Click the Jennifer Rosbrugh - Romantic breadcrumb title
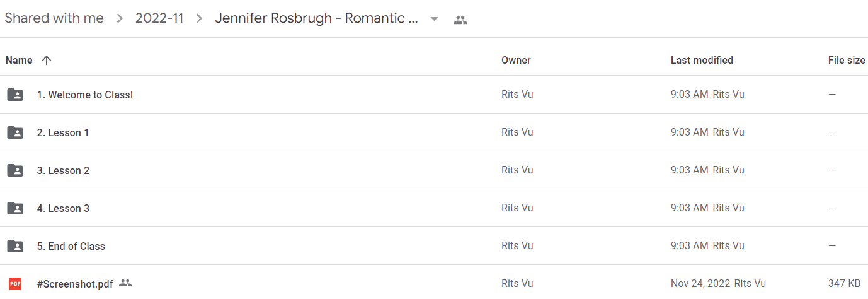 (x=316, y=18)
